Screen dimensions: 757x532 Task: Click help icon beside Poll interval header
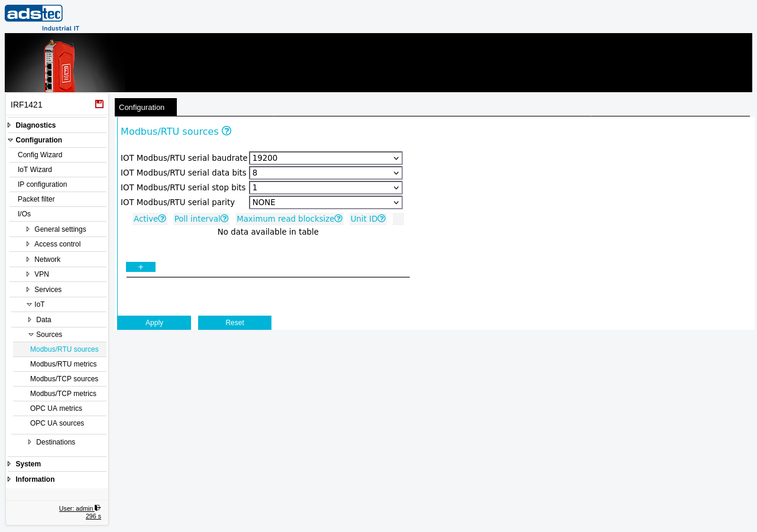(225, 219)
